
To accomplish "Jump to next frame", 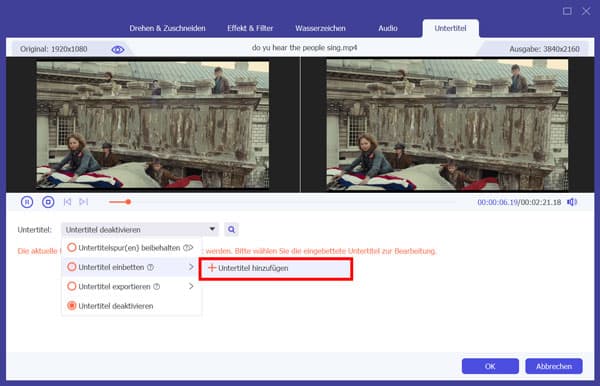I will coord(83,202).
